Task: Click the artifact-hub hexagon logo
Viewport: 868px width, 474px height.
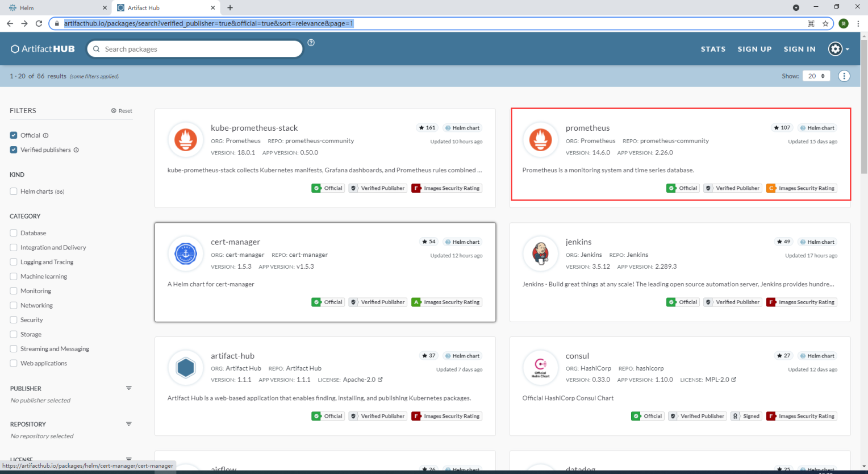Action: pyautogui.click(x=186, y=368)
